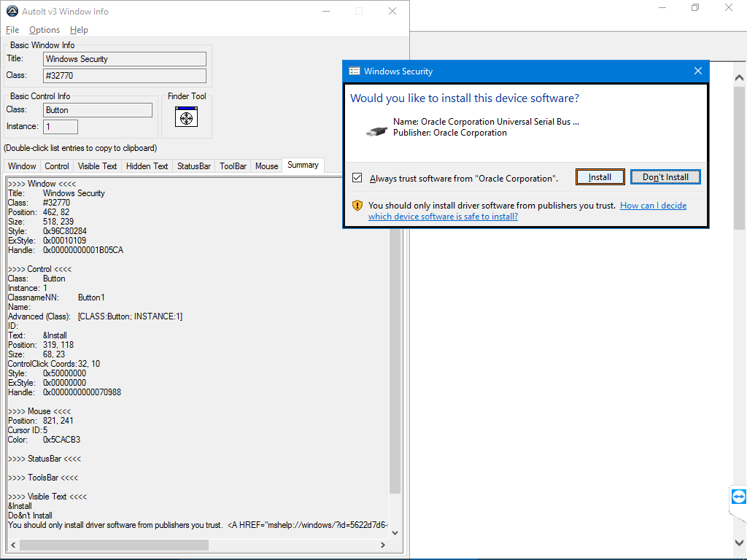Switch to the ToolBar tab
747x560 pixels.
(233, 166)
